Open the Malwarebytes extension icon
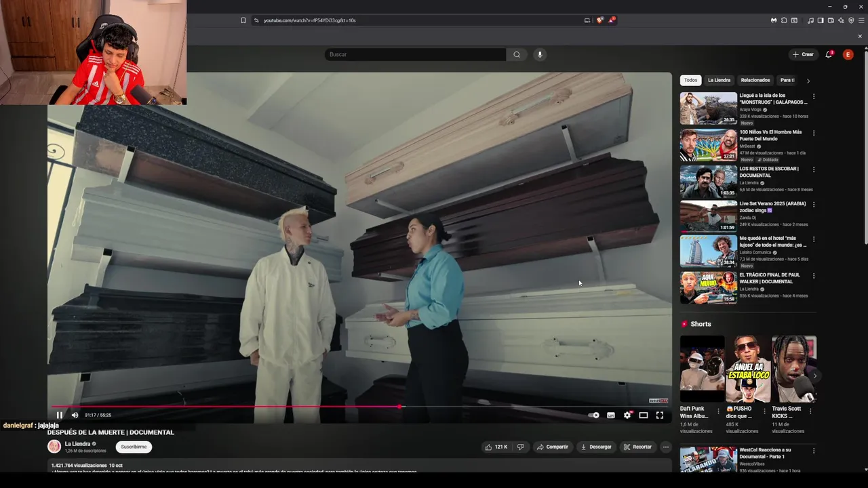Screen dimensions: 868x488 (774, 20)
